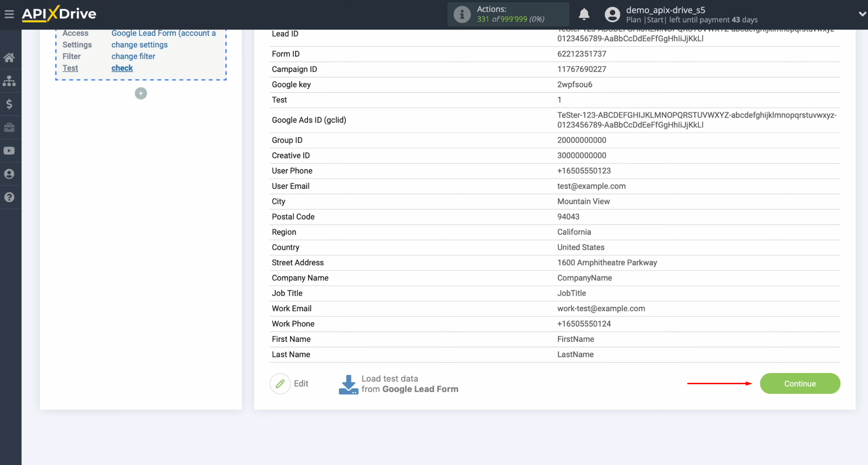868x465 pixels.
Task: Load test data from Google Lead Form
Action: [398, 384]
